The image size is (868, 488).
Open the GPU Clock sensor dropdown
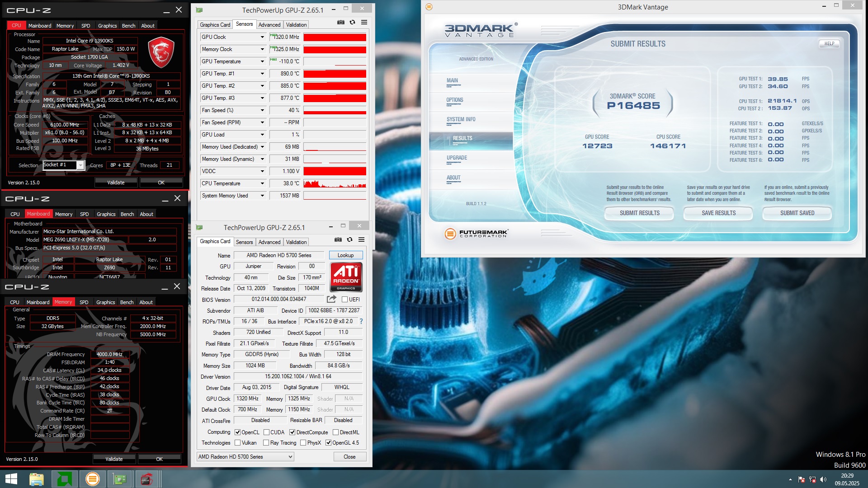coord(262,37)
